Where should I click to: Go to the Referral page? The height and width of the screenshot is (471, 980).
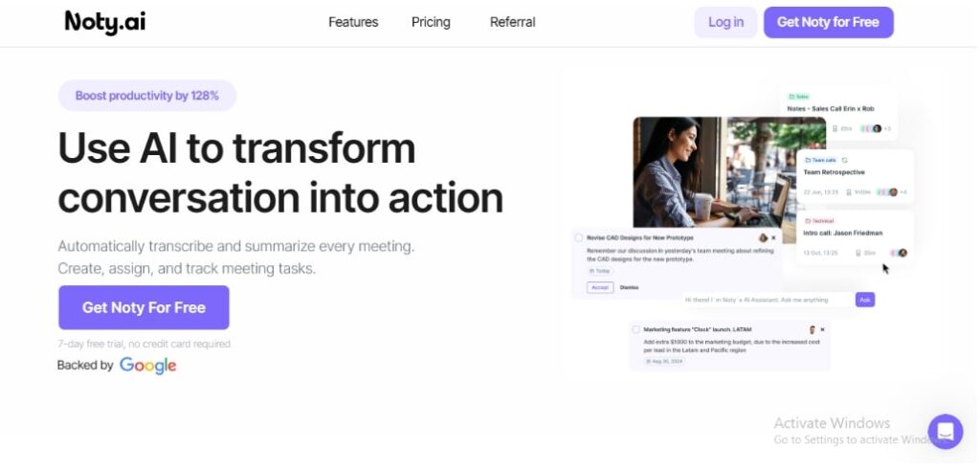513,22
